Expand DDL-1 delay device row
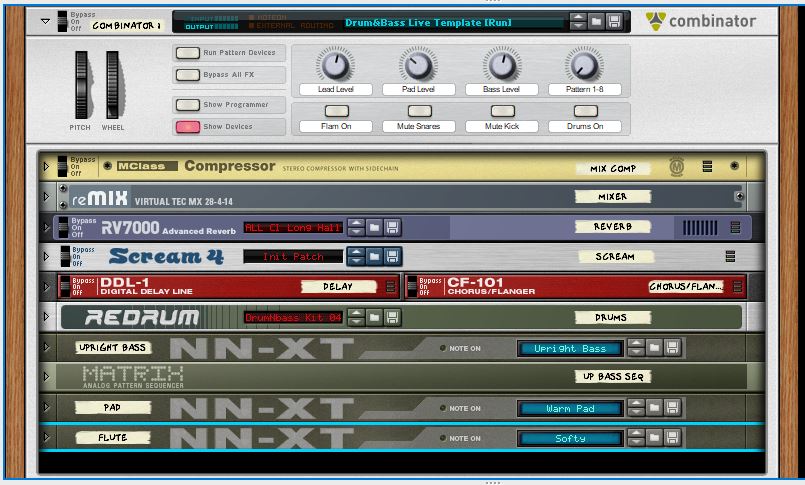 pos(46,286)
